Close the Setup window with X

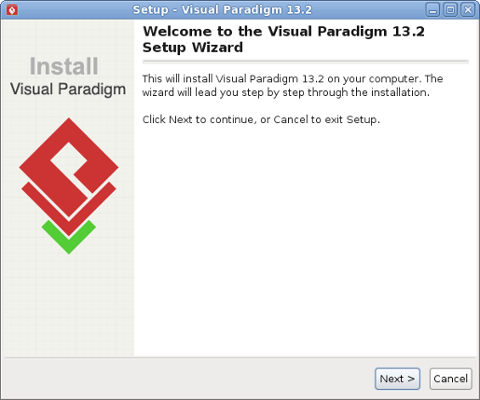point(468,10)
